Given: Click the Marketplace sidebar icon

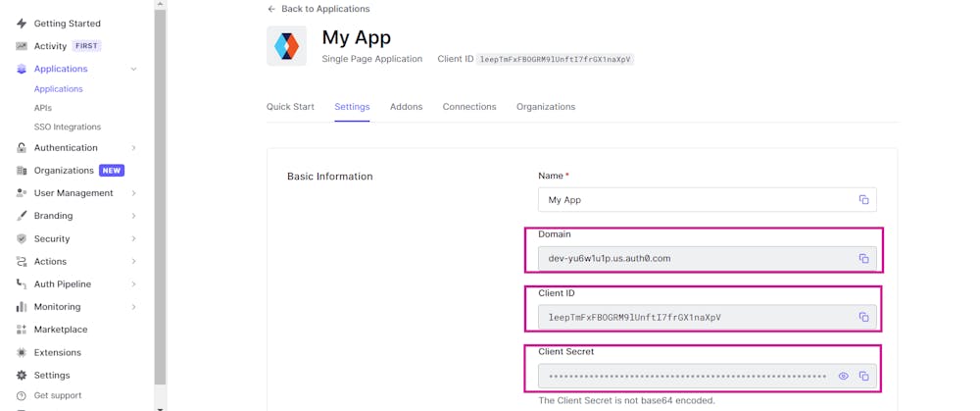Looking at the screenshot, I should point(22,330).
